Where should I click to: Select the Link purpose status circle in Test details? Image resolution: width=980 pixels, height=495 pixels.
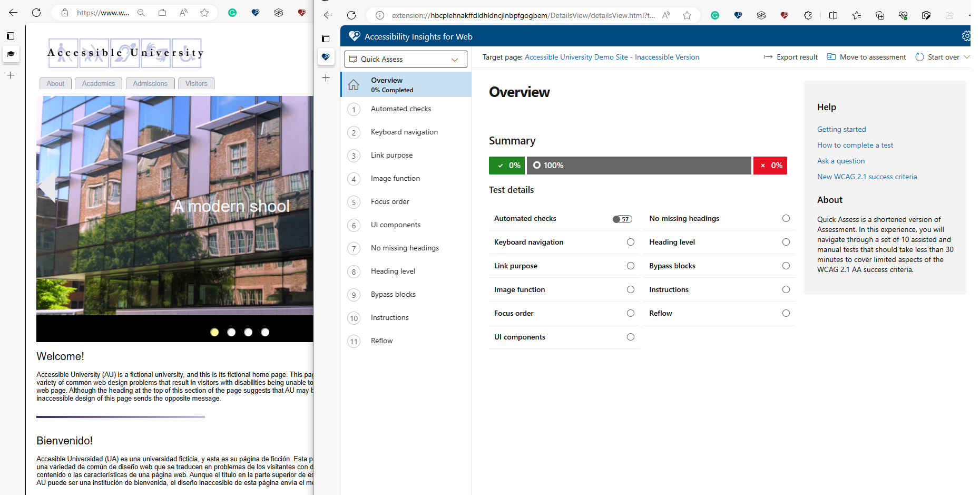click(x=631, y=266)
